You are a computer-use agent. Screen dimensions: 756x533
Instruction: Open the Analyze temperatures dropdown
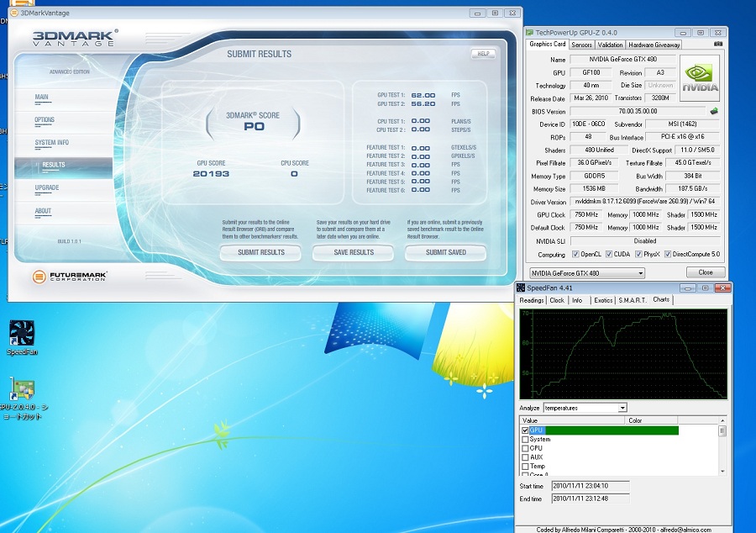[622, 408]
